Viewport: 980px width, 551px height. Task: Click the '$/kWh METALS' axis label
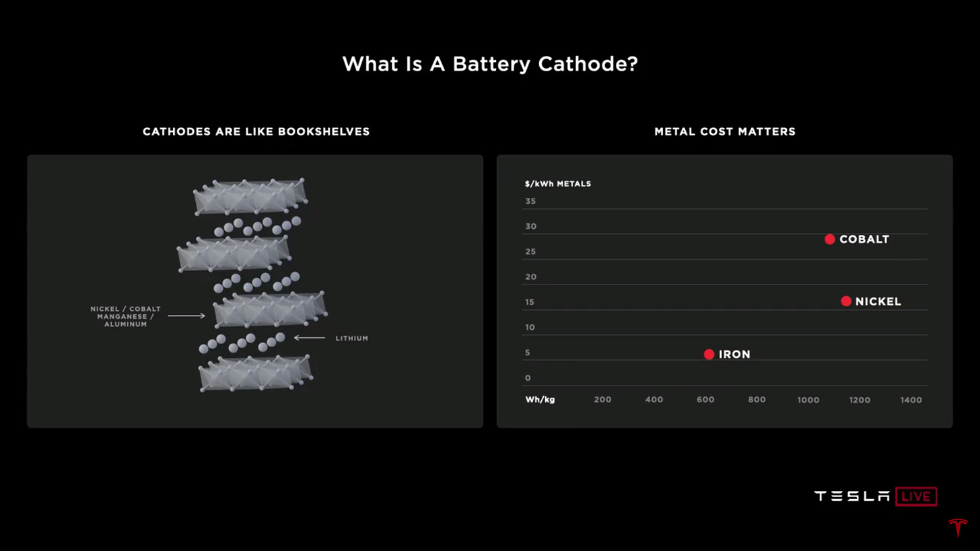[558, 184]
